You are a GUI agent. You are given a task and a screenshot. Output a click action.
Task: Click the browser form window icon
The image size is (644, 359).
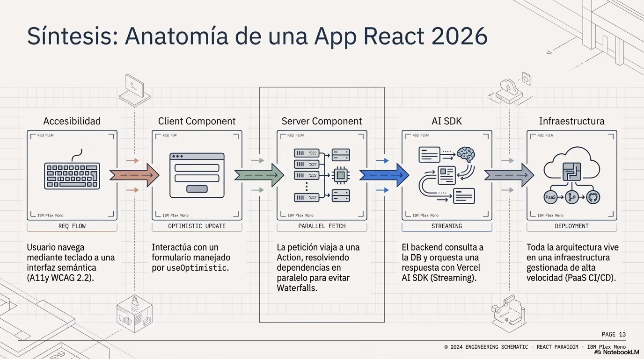[197, 175]
